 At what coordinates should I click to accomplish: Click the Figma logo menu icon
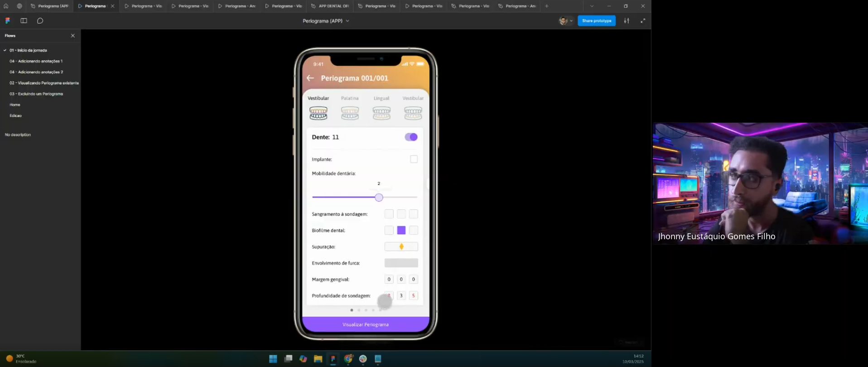click(8, 21)
